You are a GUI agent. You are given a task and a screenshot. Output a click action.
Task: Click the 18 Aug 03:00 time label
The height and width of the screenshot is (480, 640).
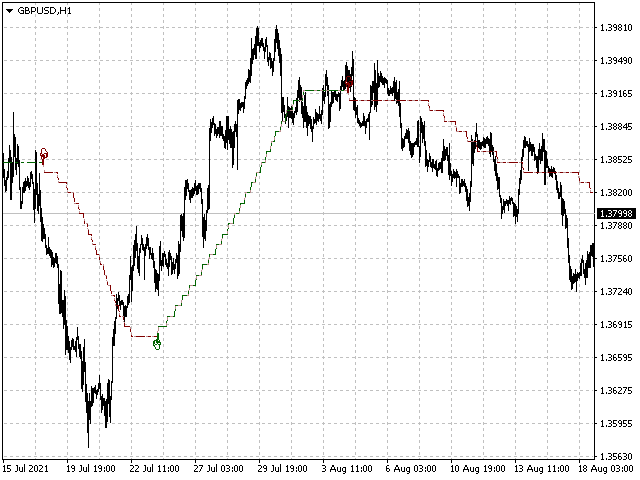pos(606,469)
